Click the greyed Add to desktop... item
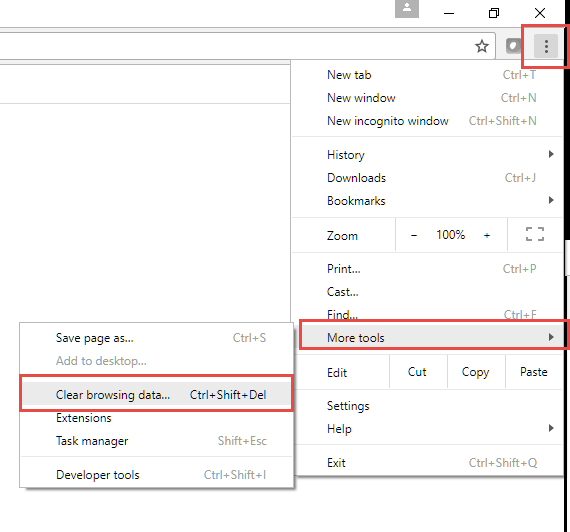The width and height of the screenshot is (570, 532). (x=157, y=361)
